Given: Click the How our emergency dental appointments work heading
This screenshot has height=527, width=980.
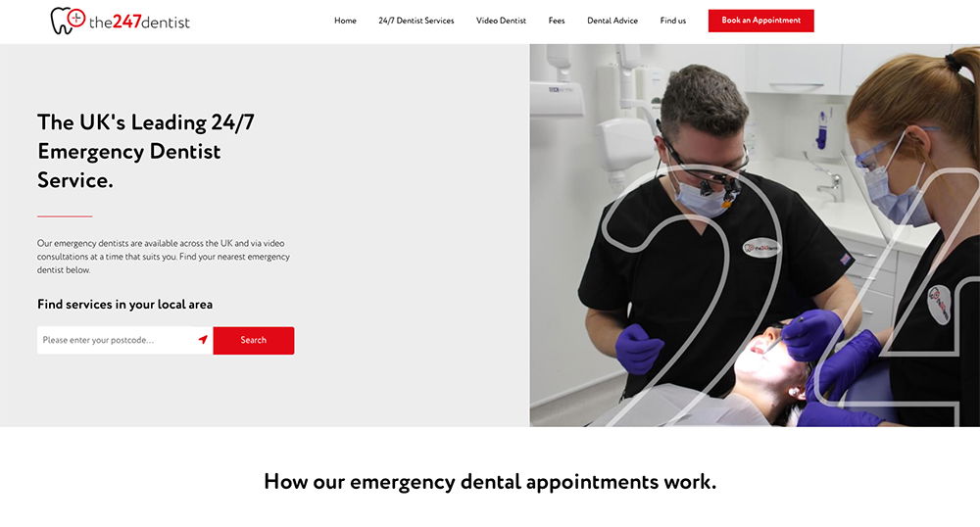Looking at the screenshot, I should [x=490, y=481].
